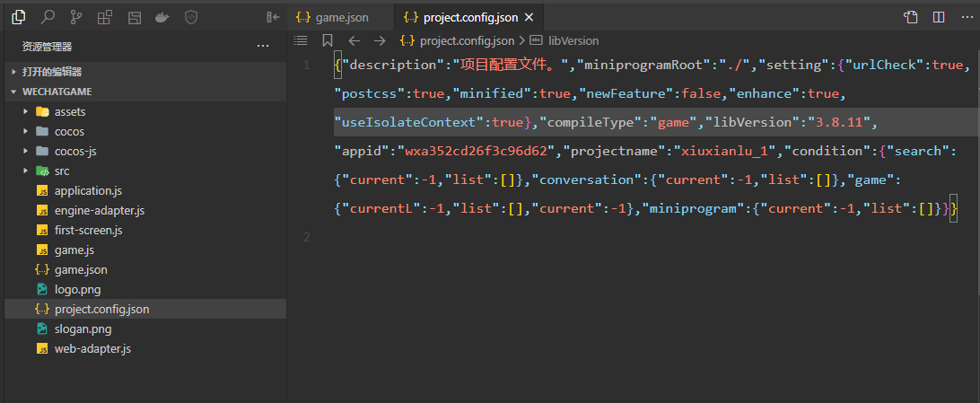Click libVersion in the breadcrumb

coord(573,40)
